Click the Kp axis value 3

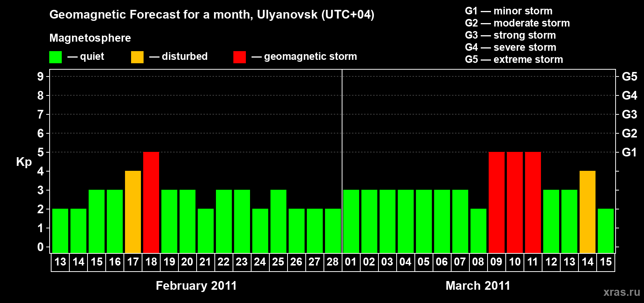(x=41, y=190)
